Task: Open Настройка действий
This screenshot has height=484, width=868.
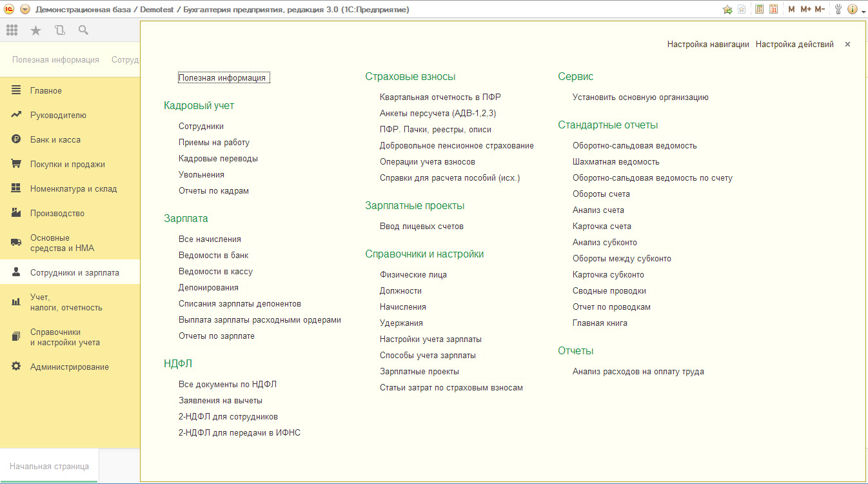Action: point(794,45)
